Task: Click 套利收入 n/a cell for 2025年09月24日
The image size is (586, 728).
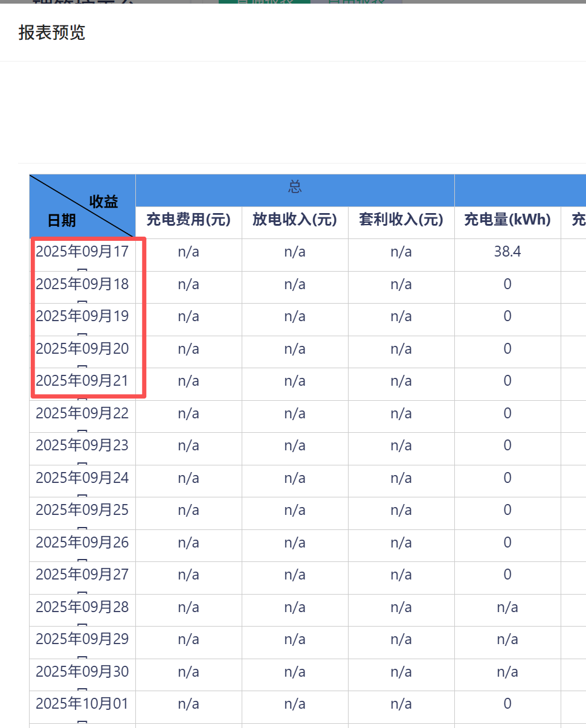Action: coord(401,478)
